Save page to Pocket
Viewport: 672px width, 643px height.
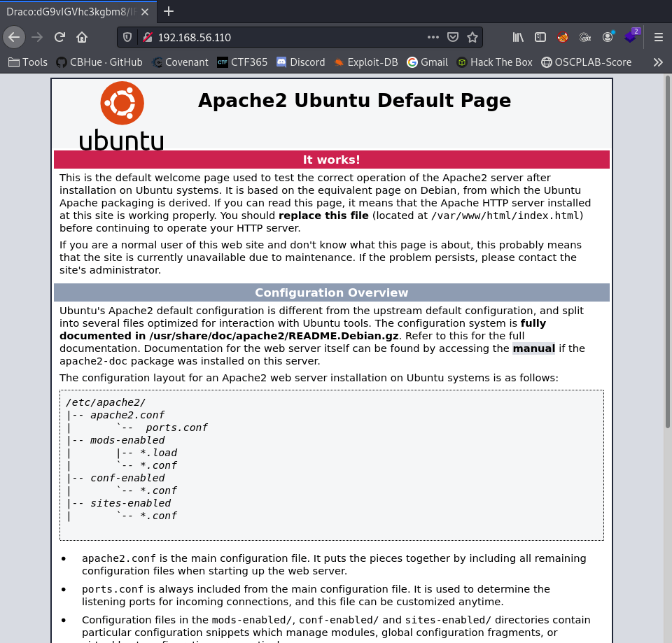pyautogui.click(x=453, y=37)
